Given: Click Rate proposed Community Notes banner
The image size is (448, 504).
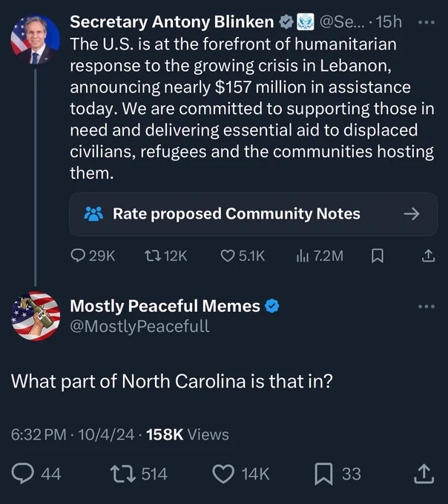Looking at the screenshot, I should [x=253, y=214].
